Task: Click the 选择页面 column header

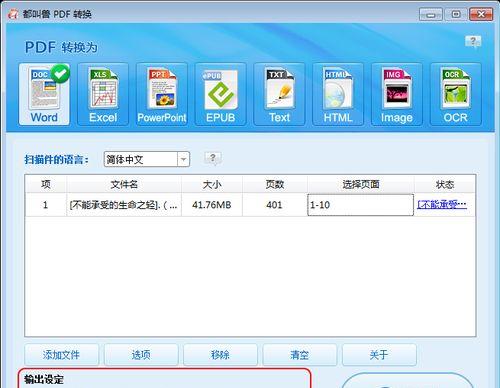Action: click(x=361, y=184)
